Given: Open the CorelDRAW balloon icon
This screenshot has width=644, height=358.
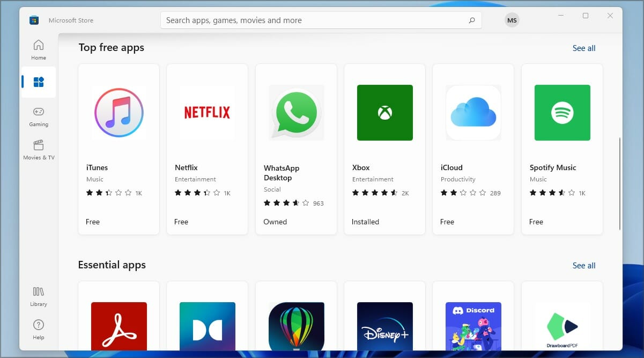Looking at the screenshot, I should pyautogui.click(x=296, y=326).
